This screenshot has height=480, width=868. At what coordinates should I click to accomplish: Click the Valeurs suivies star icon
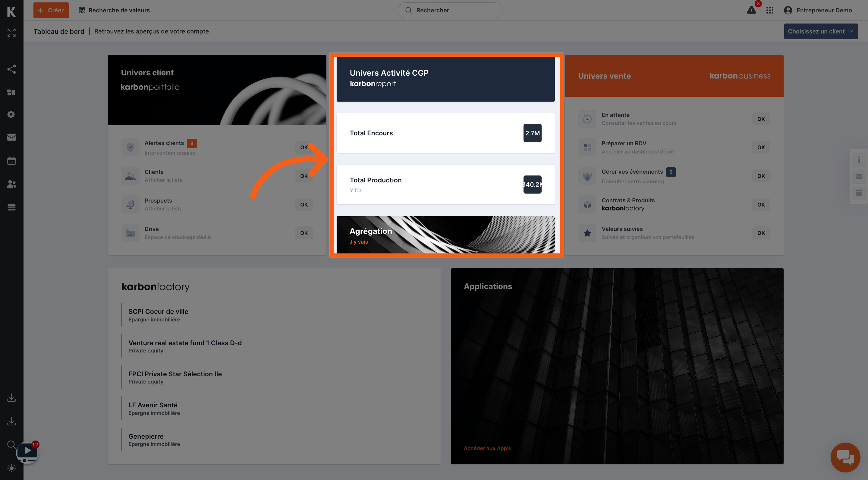[x=587, y=233]
